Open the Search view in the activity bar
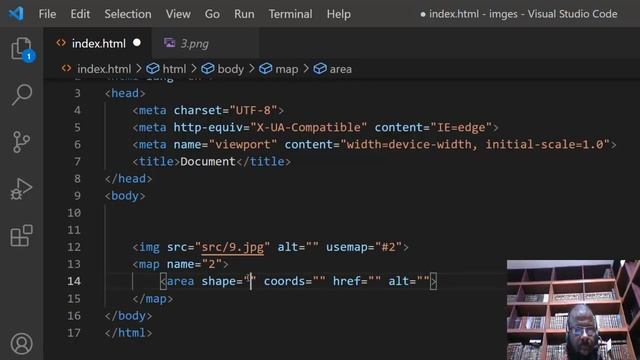The height and width of the screenshot is (360, 640). coord(22,95)
